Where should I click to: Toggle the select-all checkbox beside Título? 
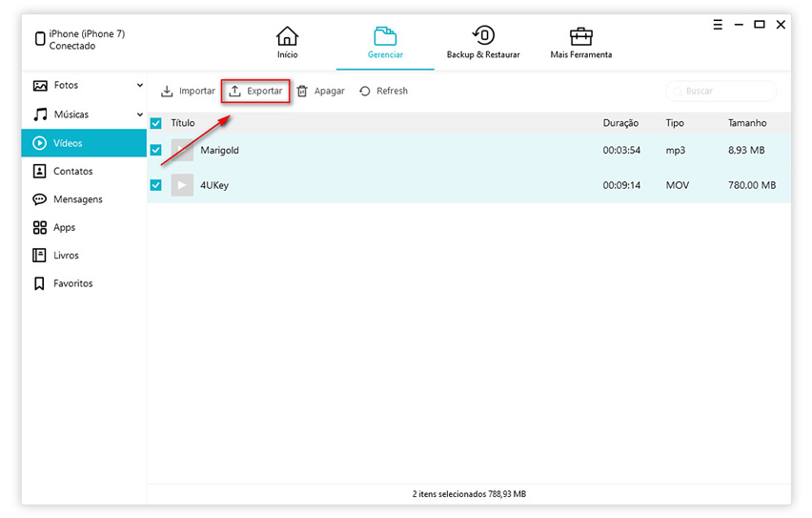click(x=156, y=123)
